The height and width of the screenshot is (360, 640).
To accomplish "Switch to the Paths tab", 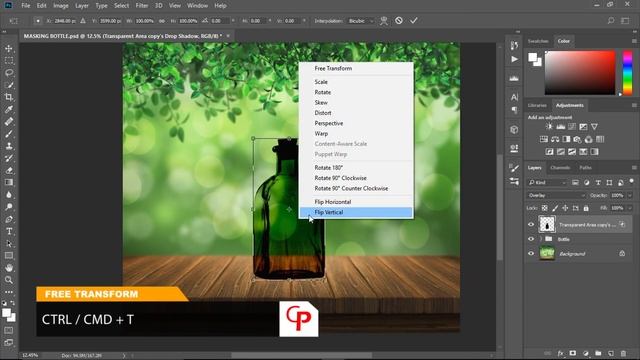I will click(585, 168).
